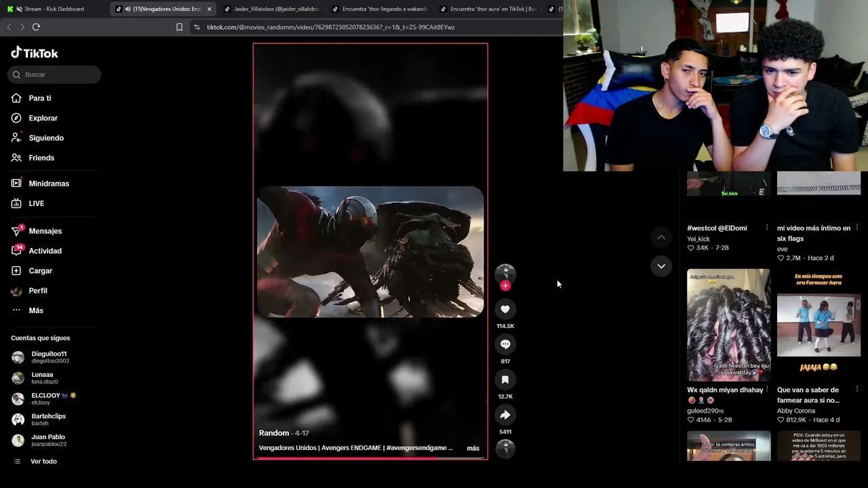Open the curly hair video thumbnail
Image resolution: width=868 pixels, height=488 pixels.
click(729, 325)
